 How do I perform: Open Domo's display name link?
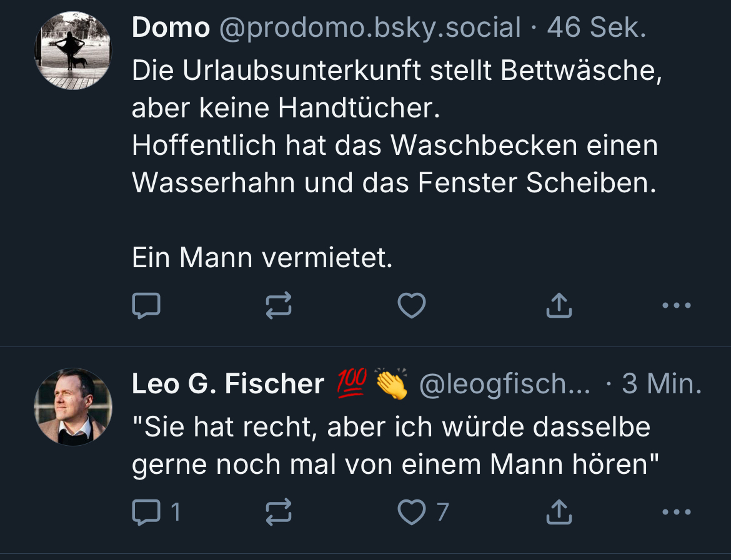click(171, 28)
